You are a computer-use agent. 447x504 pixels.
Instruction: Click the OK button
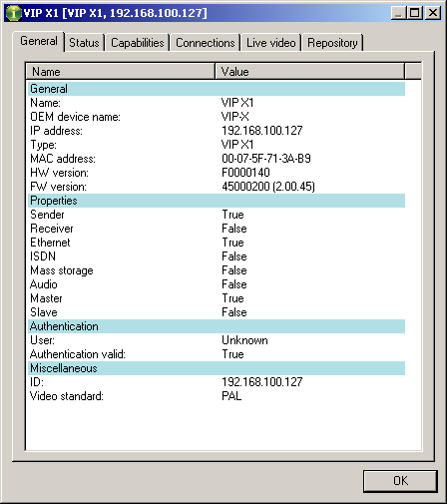coord(400,481)
